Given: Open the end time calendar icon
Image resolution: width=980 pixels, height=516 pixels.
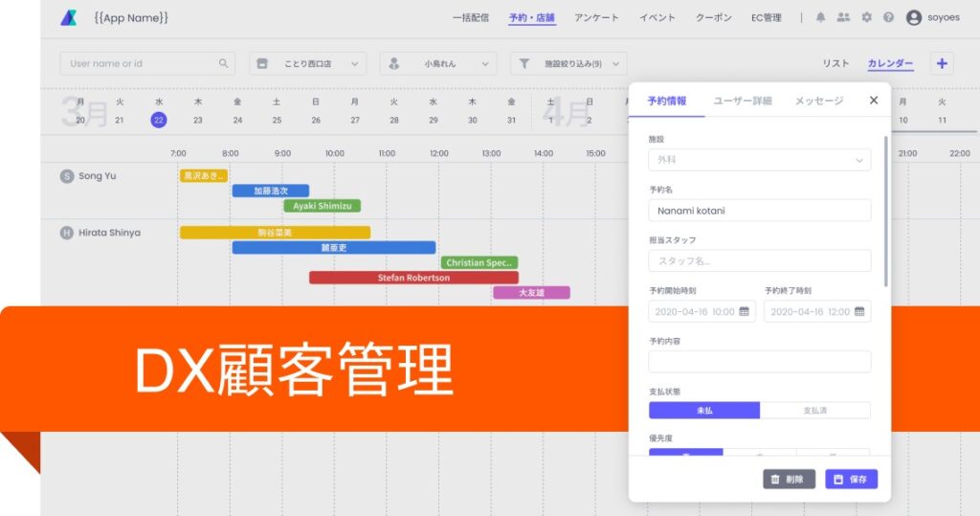Looking at the screenshot, I should coord(859,311).
